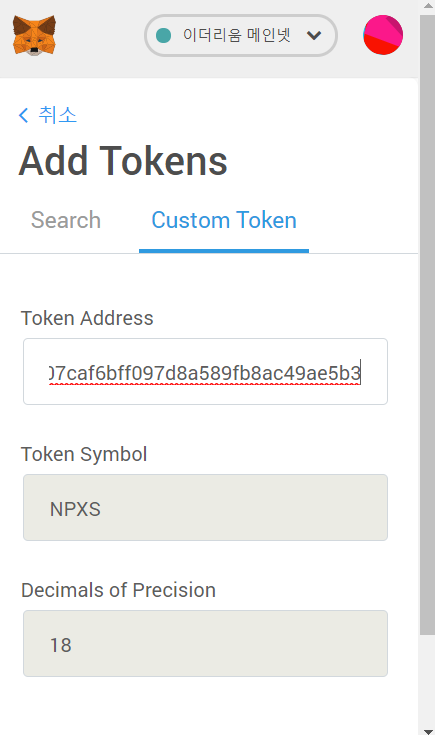435x735 pixels.
Task: Click the vertical scrollbar thumb
Action: click(x=428, y=324)
